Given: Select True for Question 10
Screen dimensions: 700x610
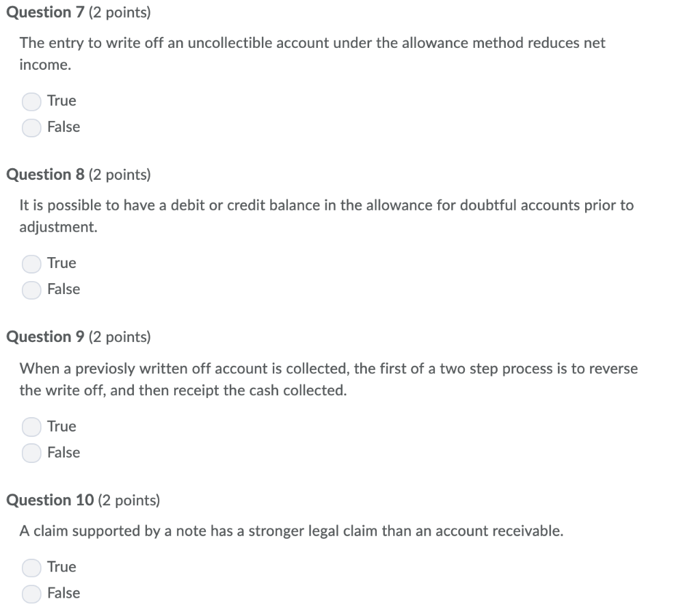Looking at the screenshot, I should coord(31,567).
